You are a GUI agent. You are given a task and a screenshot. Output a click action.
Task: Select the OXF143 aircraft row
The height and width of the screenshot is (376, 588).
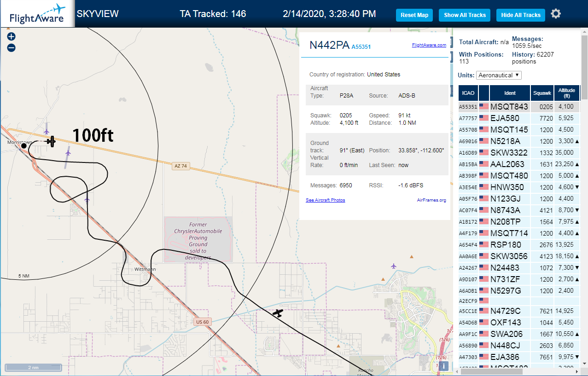(519, 323)
